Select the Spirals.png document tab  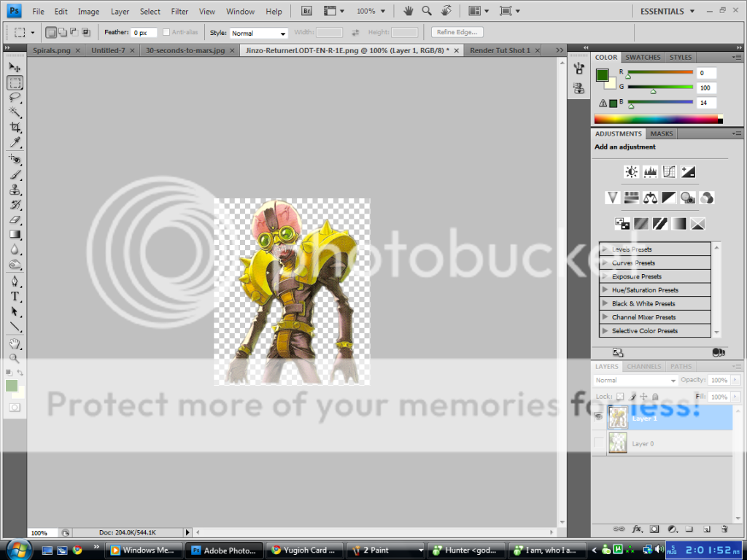(51, 52)
